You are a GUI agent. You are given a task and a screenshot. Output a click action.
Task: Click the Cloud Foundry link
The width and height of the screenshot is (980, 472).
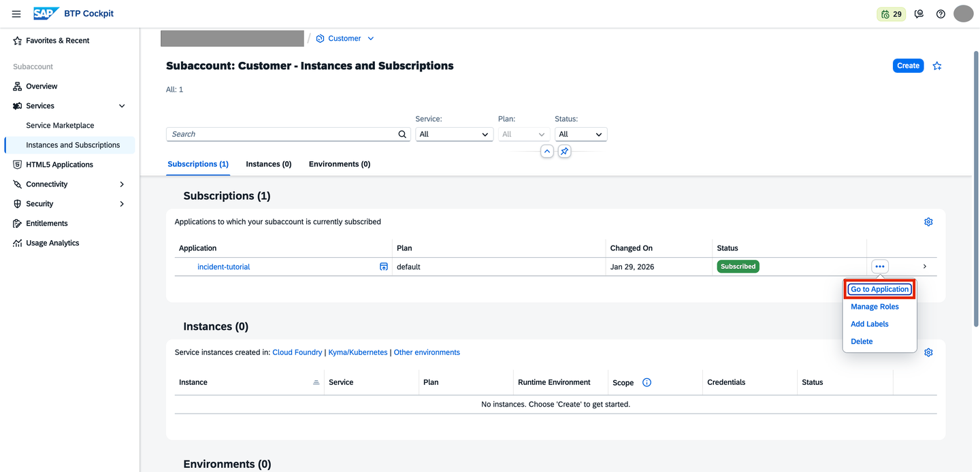click(x=297, y=352)
